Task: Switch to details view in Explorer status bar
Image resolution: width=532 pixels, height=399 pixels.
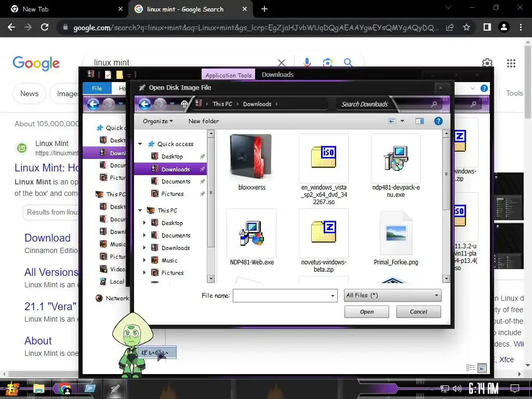Action: [x=471, y=368]
